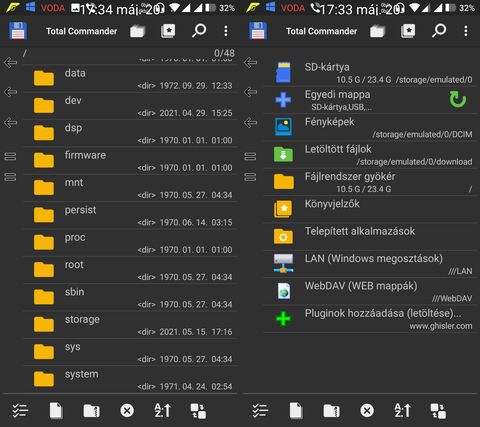Tap the file page icon below home list
Screen dimensions: 480x427
296,410
